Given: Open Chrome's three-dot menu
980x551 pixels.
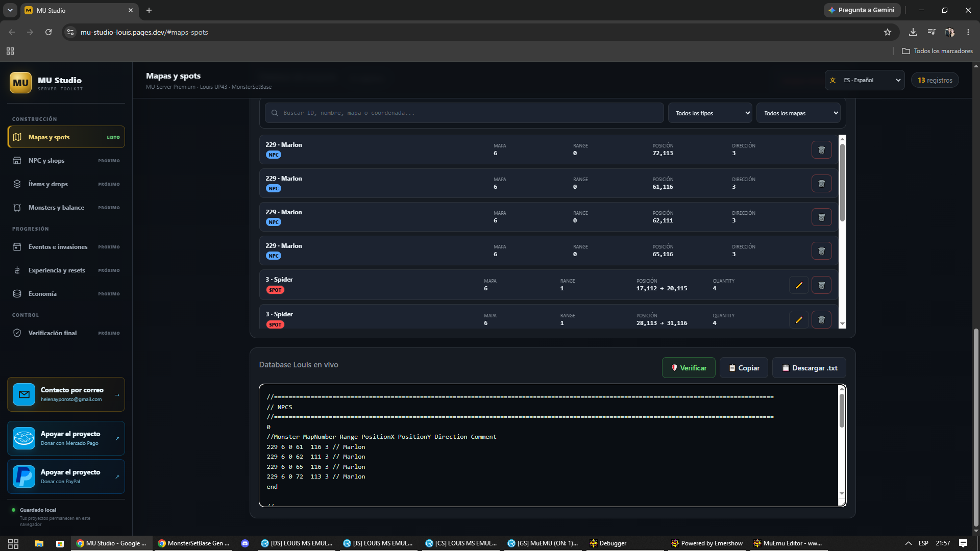Looking at the screenshot, I should pyautogui.click(x=968, y=32).
